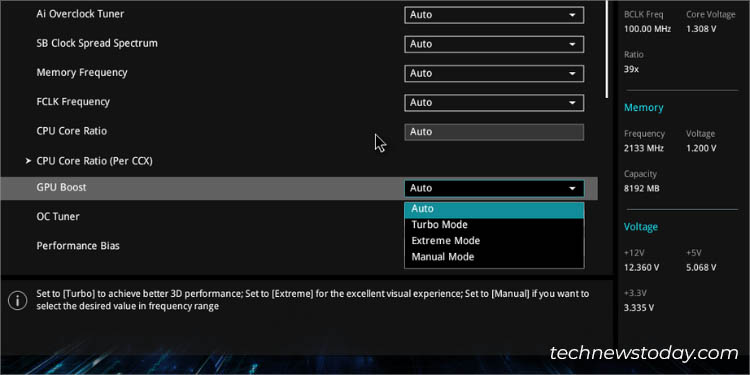Viewport: 750px width, 375px height.
Task: Click the 2133 MHz memory frequency value
Action: coord(643,149)
